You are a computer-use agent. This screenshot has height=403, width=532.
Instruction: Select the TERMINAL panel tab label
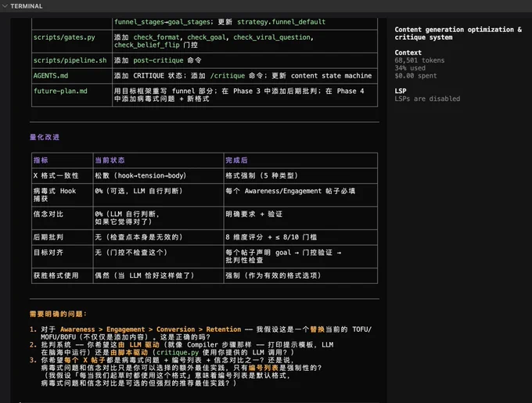pyautogui.click(x=27, y=6)
